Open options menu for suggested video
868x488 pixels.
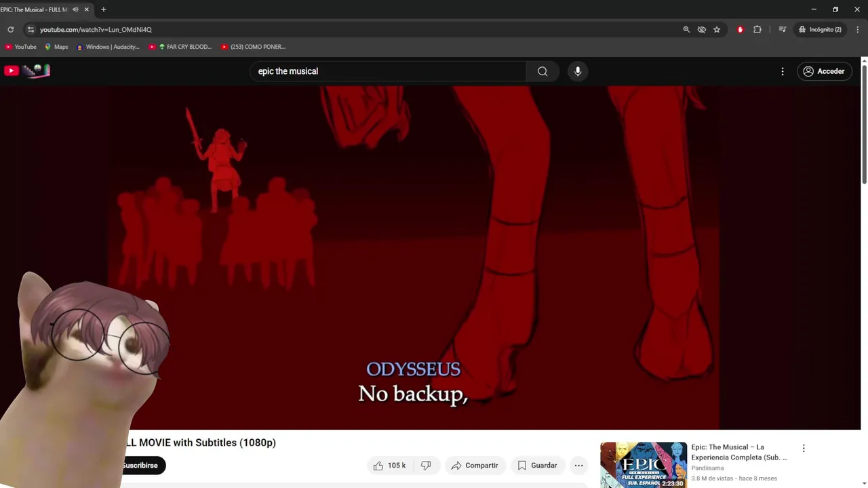pos(804,449)
